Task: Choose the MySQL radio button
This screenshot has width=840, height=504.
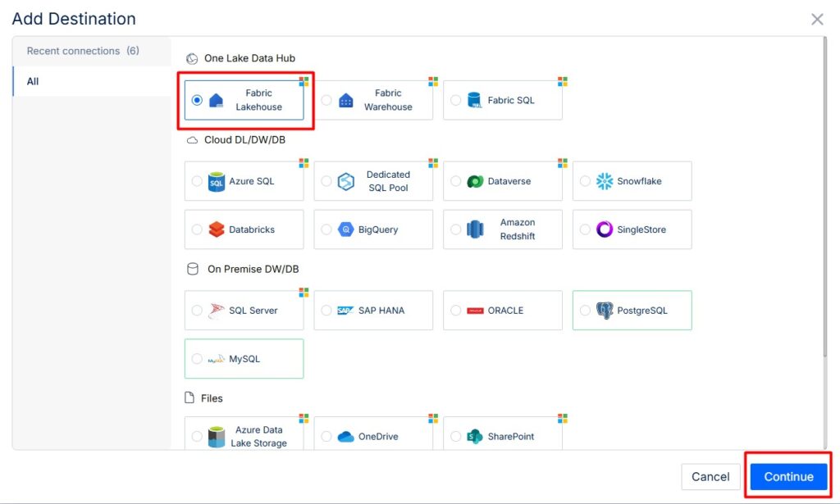Action: (197, 359)
